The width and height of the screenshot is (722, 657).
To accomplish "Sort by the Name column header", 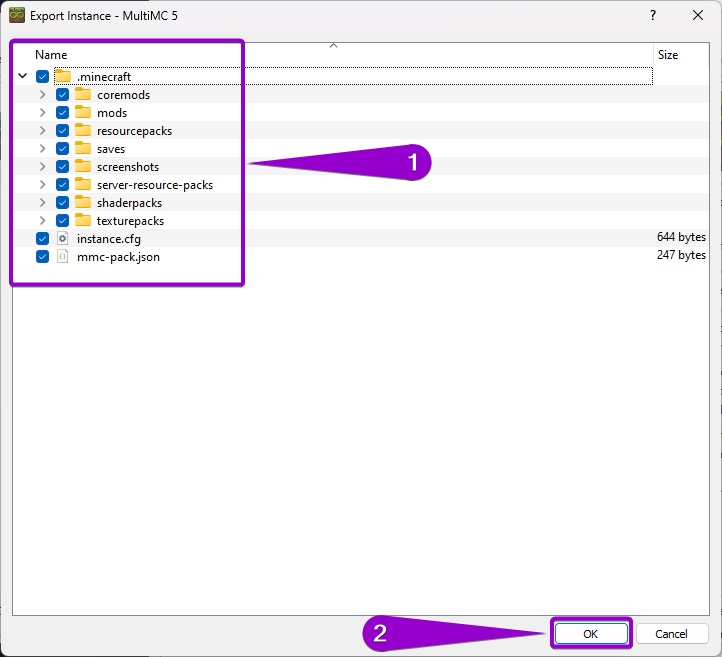I will [x=51, y=55].
